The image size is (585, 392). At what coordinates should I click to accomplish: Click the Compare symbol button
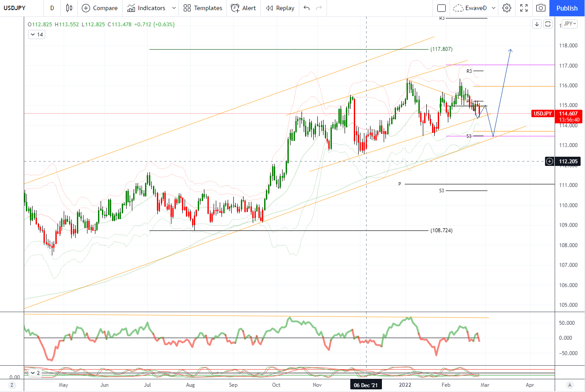pos(100,8)
